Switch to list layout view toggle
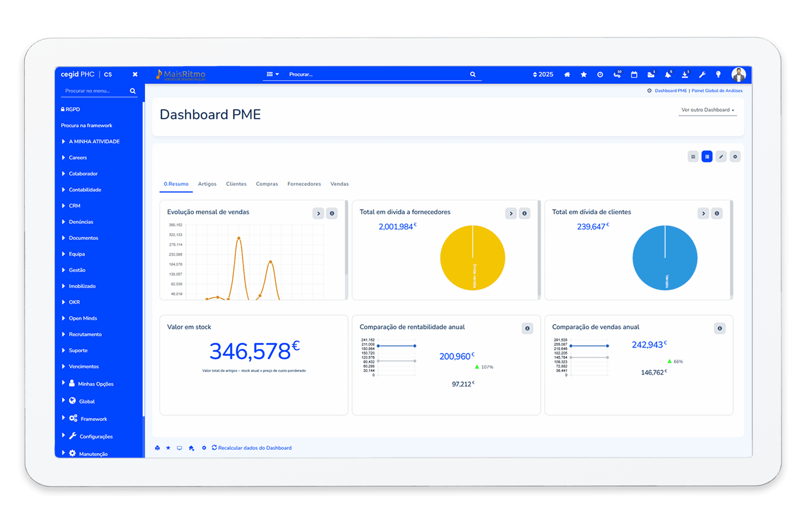This screenshot has height=532, width=806. [693, 157]
